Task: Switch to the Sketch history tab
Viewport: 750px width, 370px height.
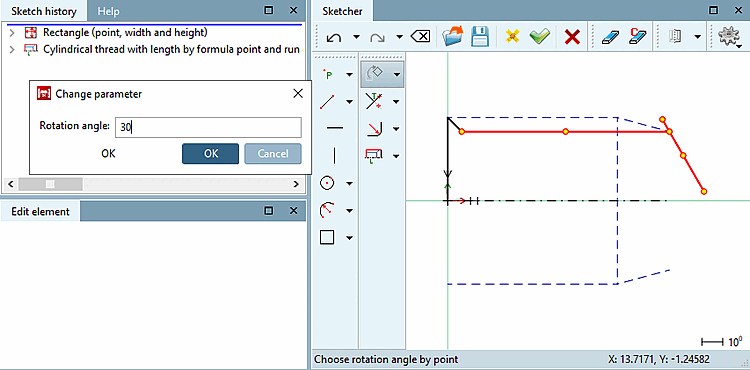Action: click(44, 11)
